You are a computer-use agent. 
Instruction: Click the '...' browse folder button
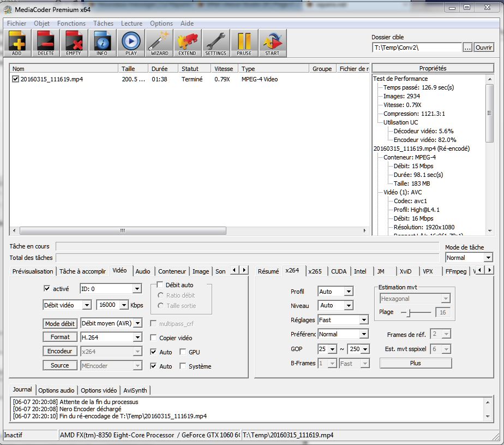click(467, 48)
